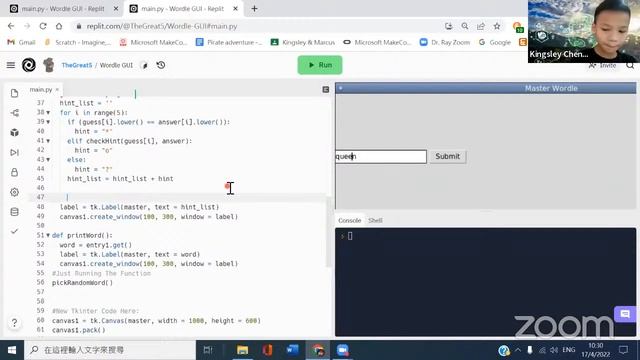
Task: Open the Debugger sidebar icon
Action: pyautogui.click(x=14, y=152)
